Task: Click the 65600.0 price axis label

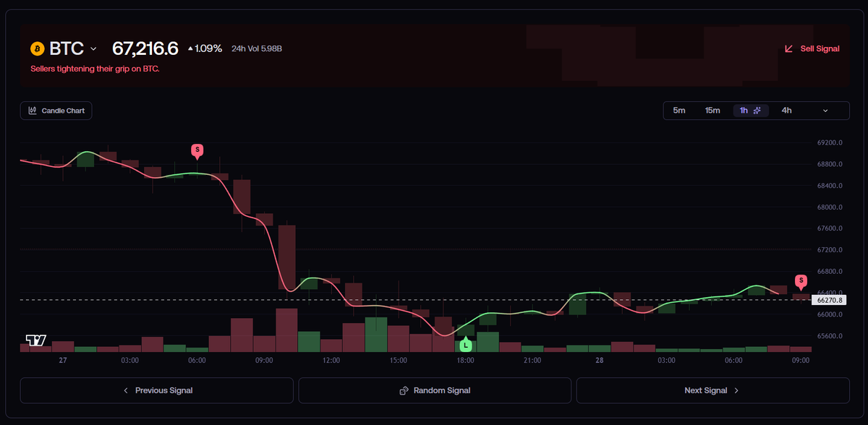Action: point(830,336)
